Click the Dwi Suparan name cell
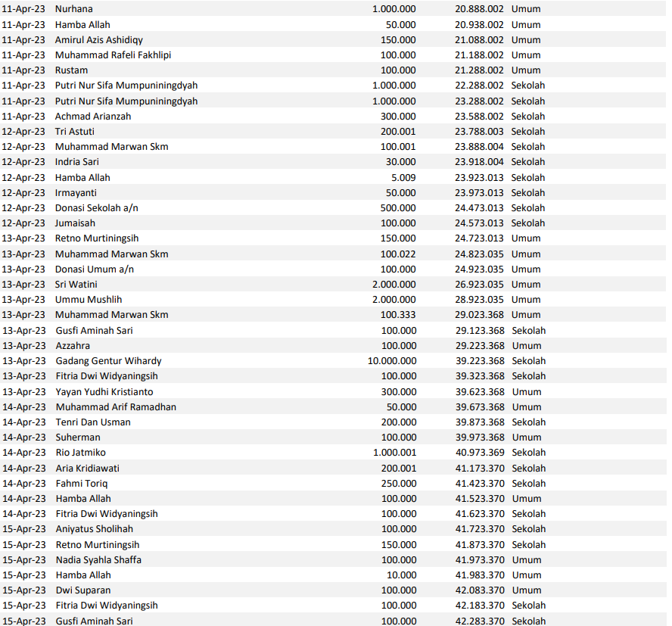The height and width of the screenshot is (626, 672). pos(83,590)
